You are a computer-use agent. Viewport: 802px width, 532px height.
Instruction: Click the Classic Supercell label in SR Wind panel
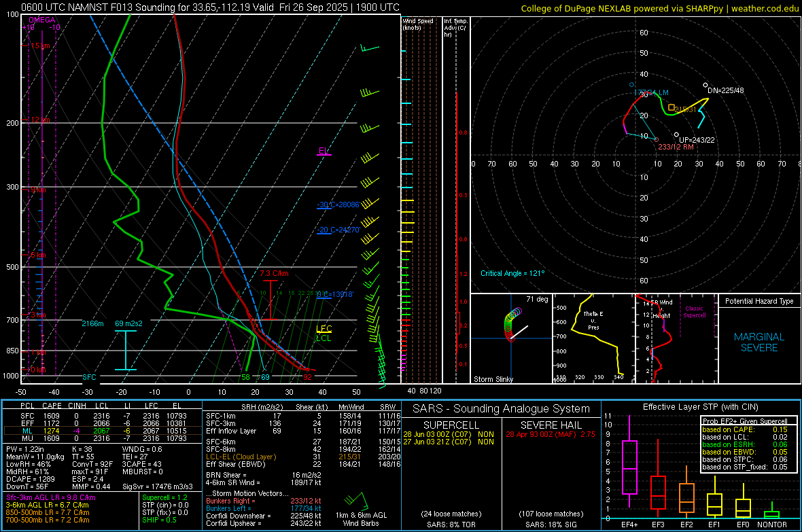694,312
